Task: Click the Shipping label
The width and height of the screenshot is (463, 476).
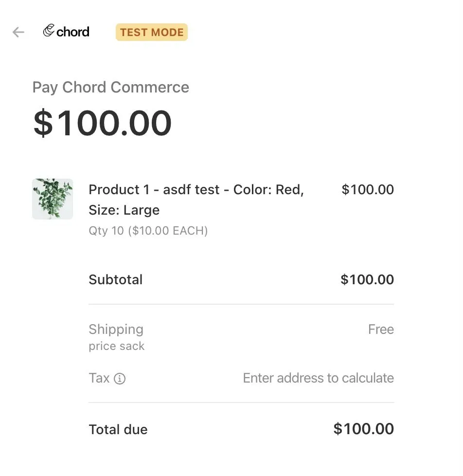Action: click(116, 330)
